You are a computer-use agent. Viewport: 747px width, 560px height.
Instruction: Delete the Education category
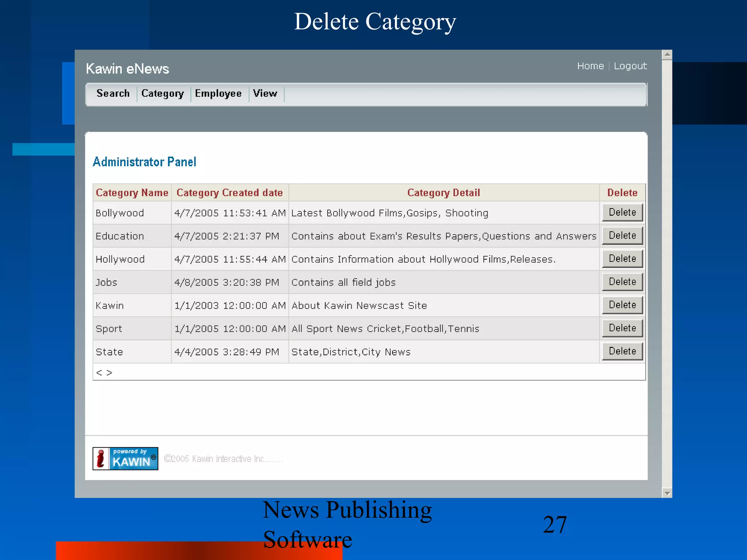[x=622, y=236]
